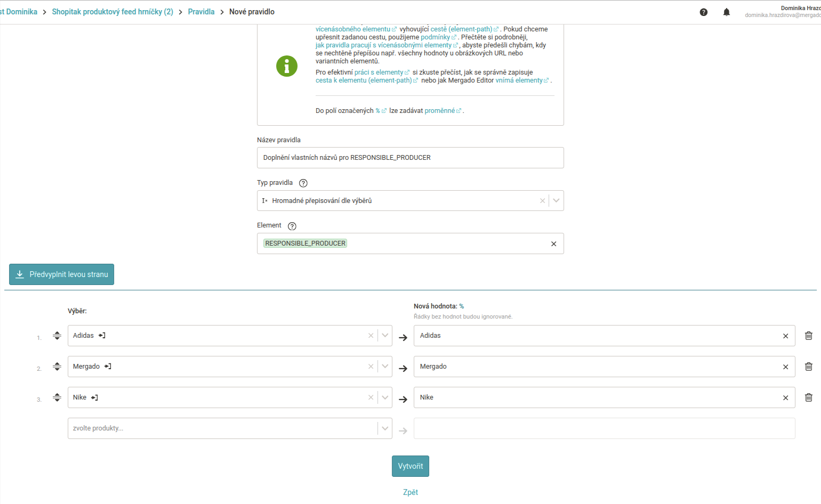821x504 pixels.
Task: Click the Vytvořit button
Action: pyautogui.click(x=410, y=466)
